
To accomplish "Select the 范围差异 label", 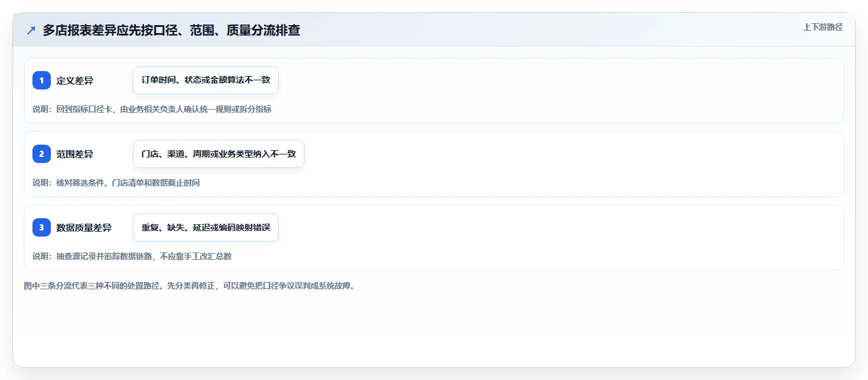I will [x=75, y=154].
